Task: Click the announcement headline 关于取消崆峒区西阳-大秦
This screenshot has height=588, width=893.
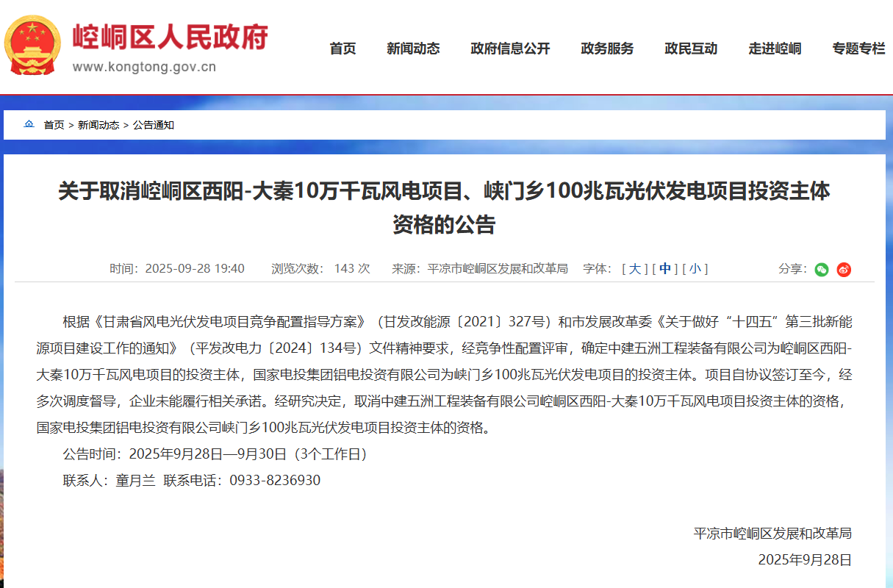Action: pos(444,208)
